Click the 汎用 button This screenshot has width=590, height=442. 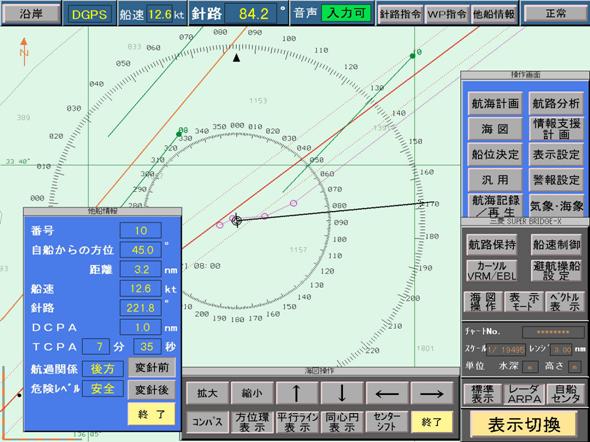click(495, 180)
